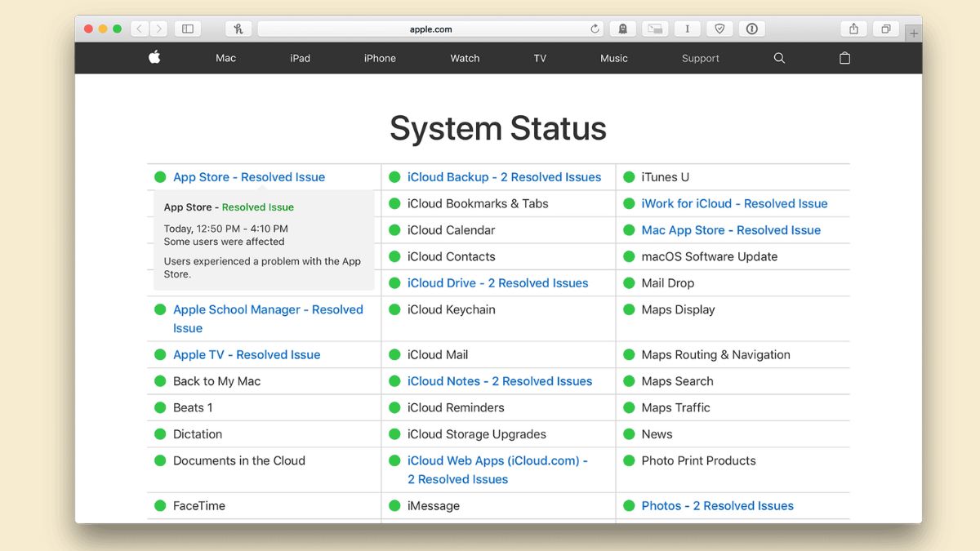This screenshot has width=980, height=551.
Task: Click 'Some users were affected' in the popup
Action: click(x=225, y=242)
